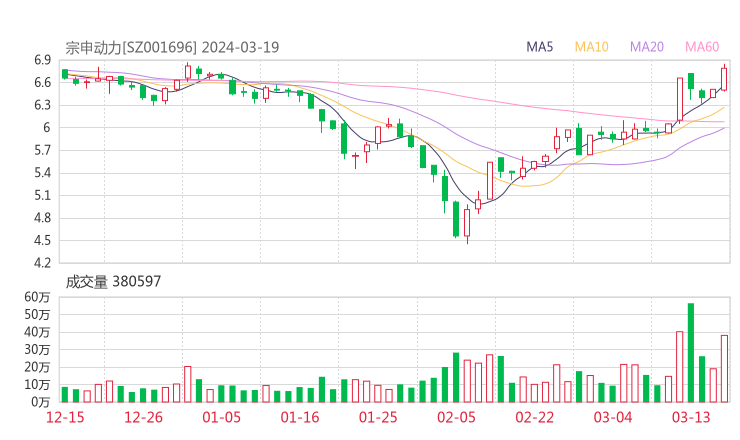Click the lowest red candlestick near 4.5
The height and width of the screenshot is (440, 740).
coord(467,224)
